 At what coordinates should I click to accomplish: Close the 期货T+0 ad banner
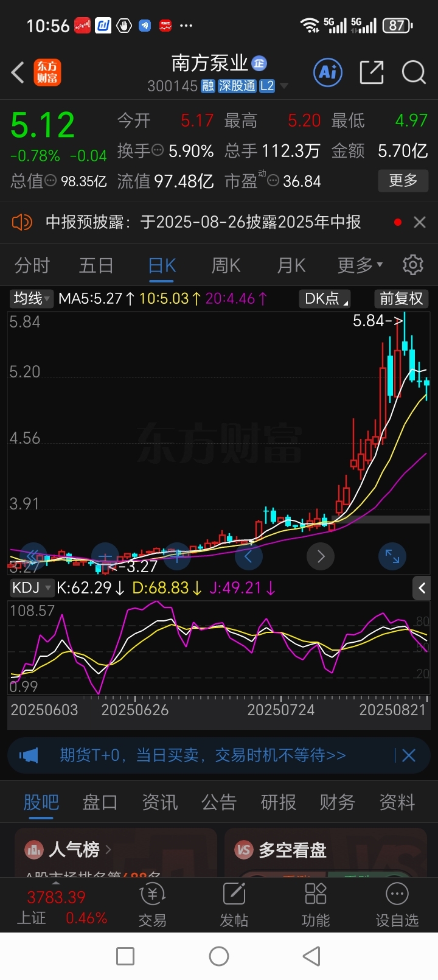pyautogui.click(x=409, y=755)
